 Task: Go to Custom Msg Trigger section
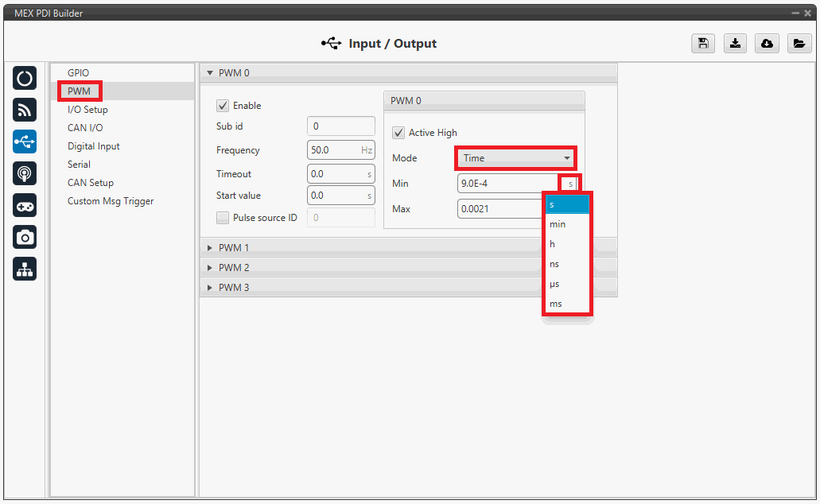point(111,201)
